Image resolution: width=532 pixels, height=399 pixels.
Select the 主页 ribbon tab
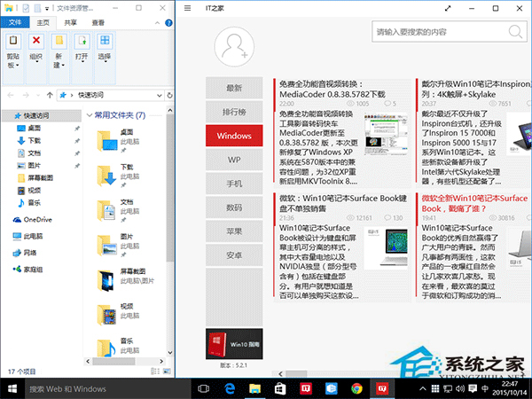click(43, 23)
